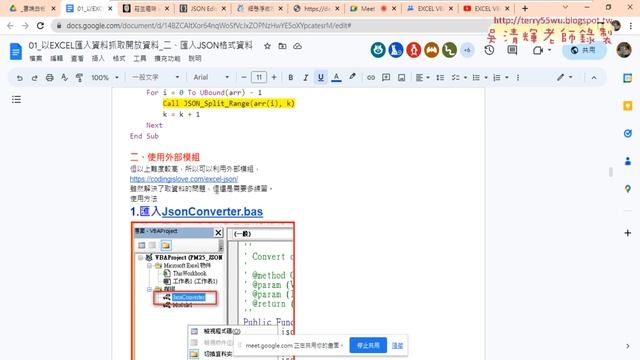Insert a link with the chain icon

tap(371, 77)
